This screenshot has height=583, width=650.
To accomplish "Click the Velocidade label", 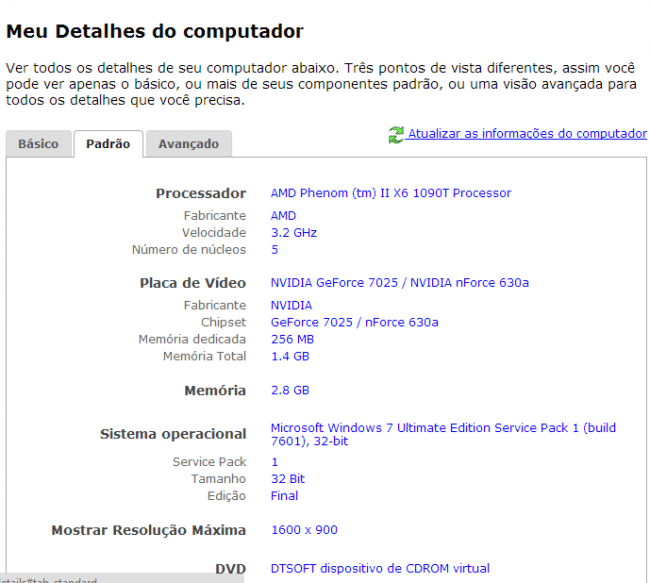I will (214, 233).
